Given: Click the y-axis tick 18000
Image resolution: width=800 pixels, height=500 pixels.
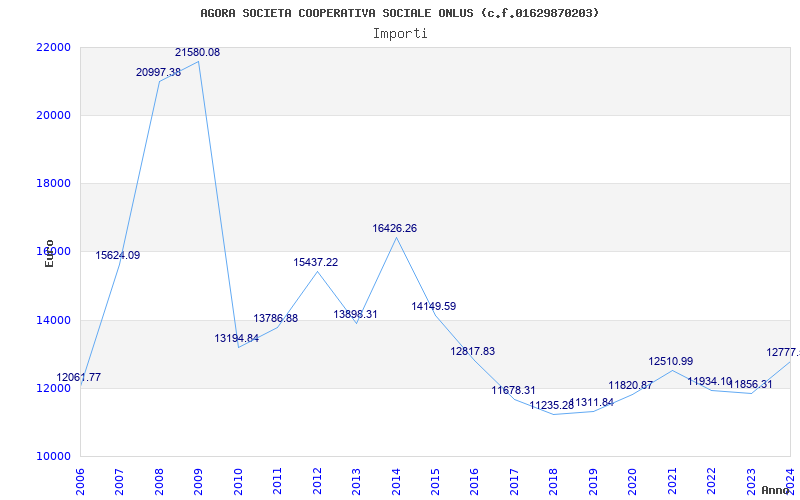Looking at the screenshot, I should 54,184.
